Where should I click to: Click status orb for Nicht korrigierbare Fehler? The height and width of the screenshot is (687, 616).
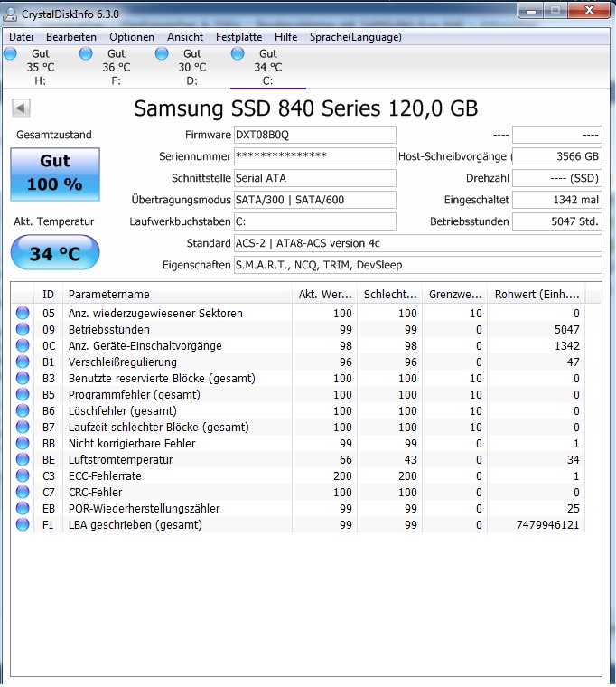coord(23,443)
